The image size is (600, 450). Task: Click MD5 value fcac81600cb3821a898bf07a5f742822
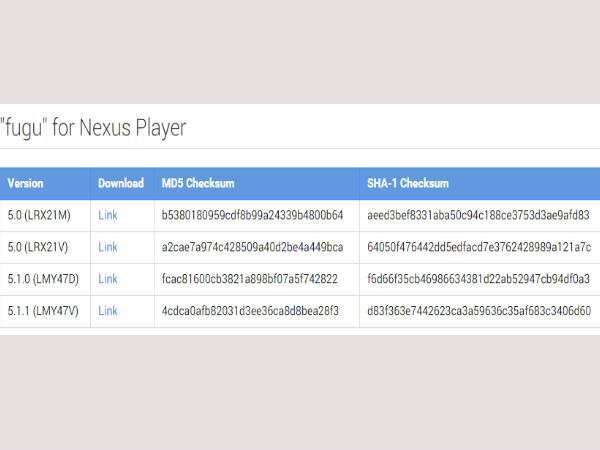[249, 279]
